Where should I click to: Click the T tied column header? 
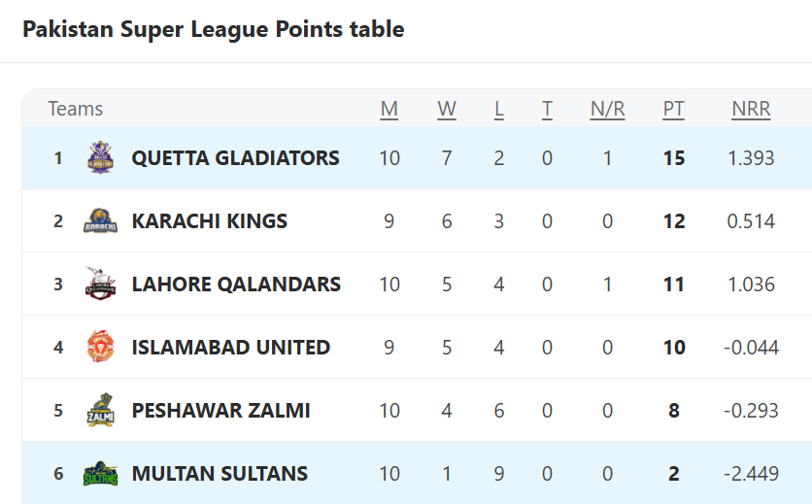click(547, 110)
